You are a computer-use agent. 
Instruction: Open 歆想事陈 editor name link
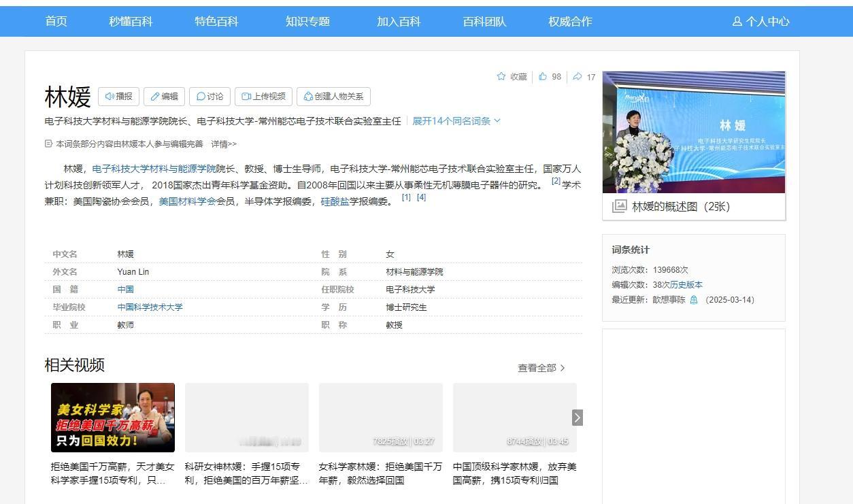pos(669,300)
